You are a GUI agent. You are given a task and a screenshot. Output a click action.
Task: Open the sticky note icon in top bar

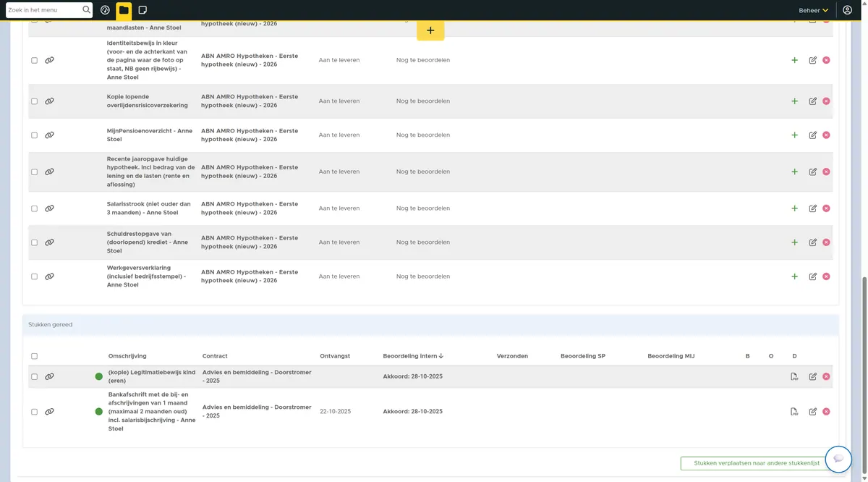click(x=142, y=10)
